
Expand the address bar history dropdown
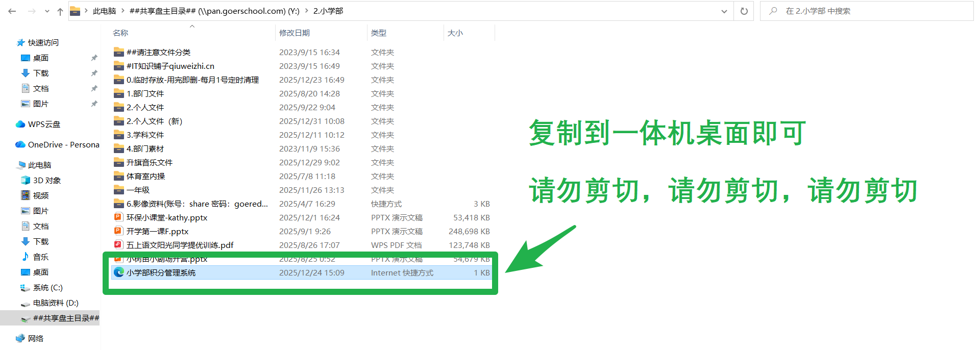(x=724, y=11)
